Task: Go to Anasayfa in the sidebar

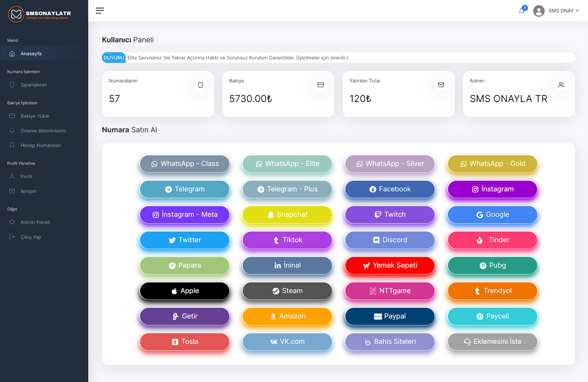Action: click(x=44, y=54)
